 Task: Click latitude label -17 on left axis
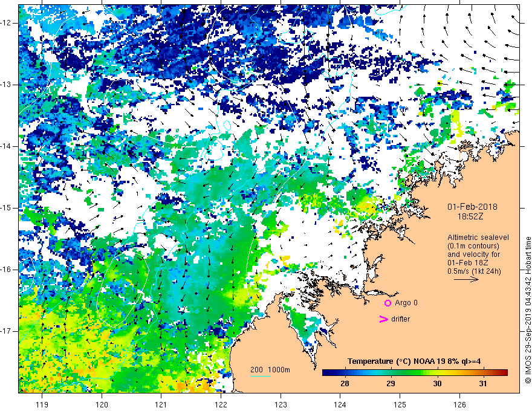(x=6, y=331)
